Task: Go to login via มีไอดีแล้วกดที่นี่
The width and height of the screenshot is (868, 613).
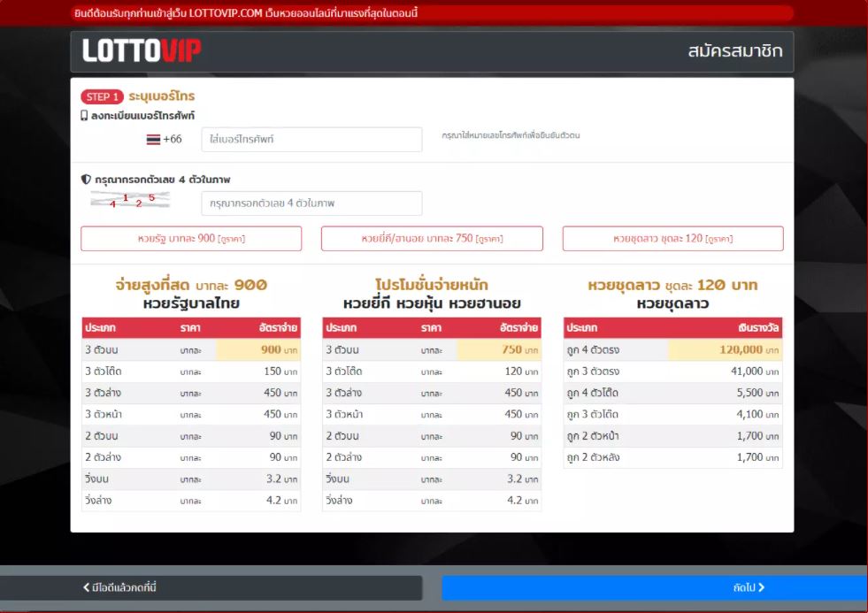Action: tap(211, 587)
